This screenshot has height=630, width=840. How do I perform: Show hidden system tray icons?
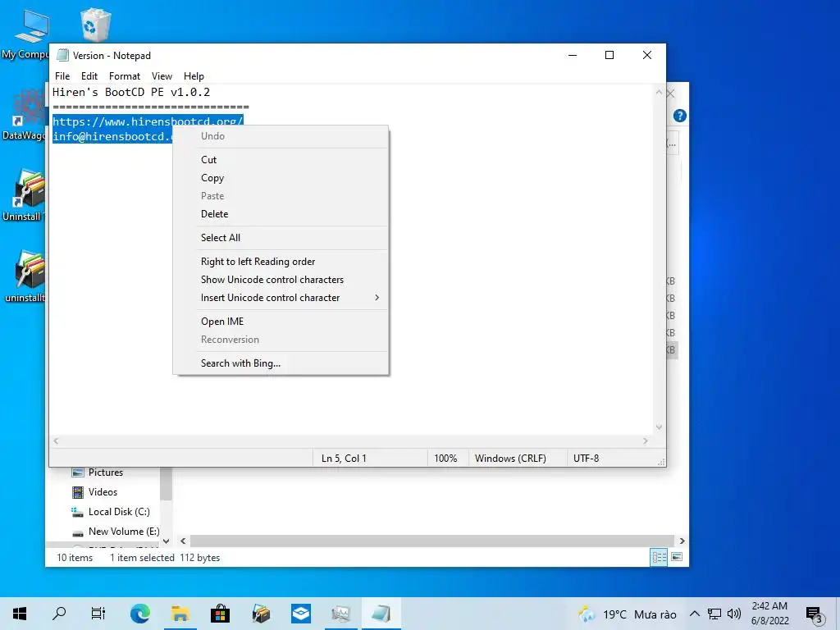[695, 614]
